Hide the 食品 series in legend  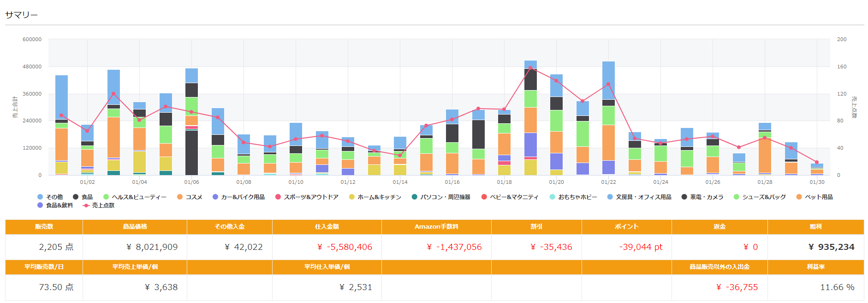tap(83, 197)
